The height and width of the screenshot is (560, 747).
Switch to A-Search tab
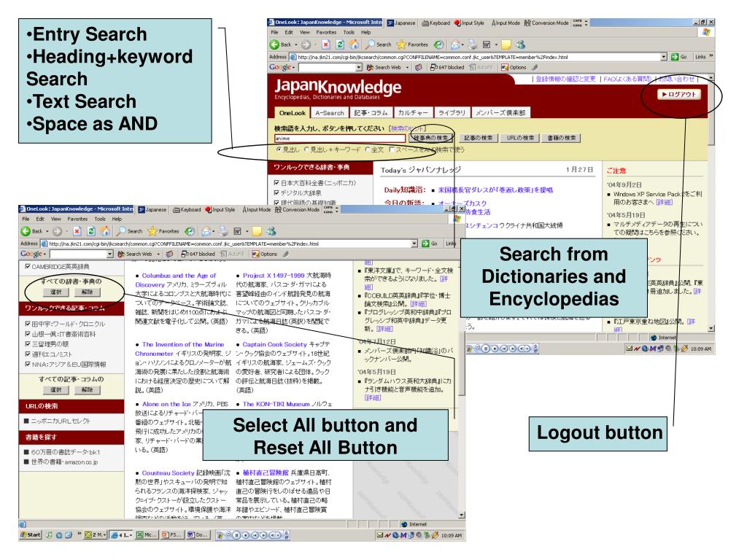click(x=330, y=113)
